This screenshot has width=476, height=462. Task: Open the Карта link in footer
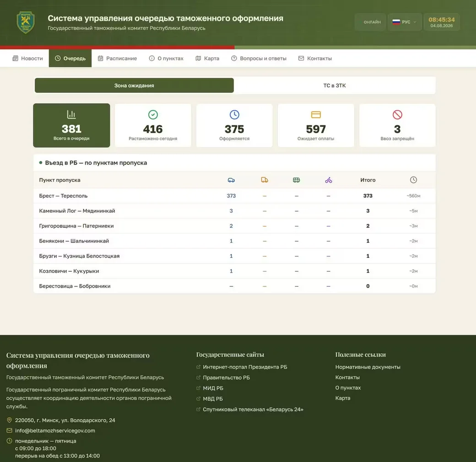pyautogui.click(x=343, y=398)
